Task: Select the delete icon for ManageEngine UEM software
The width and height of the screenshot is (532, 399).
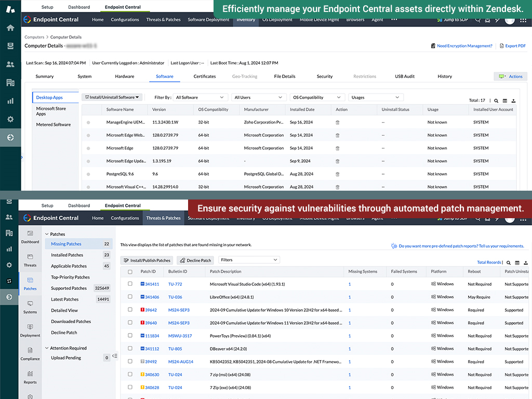Action: pyautogui.click(x=337, y=123)
